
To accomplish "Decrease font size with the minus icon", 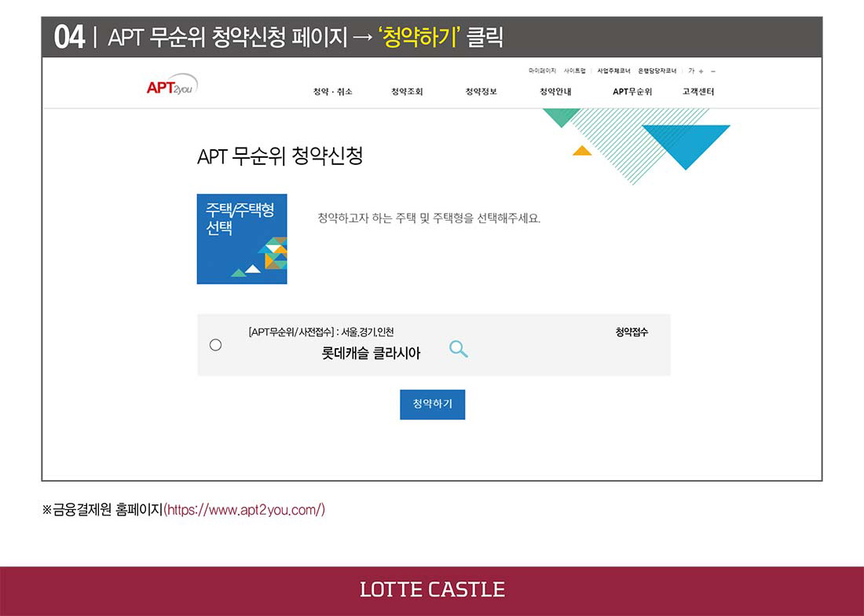I will [713, 71].
